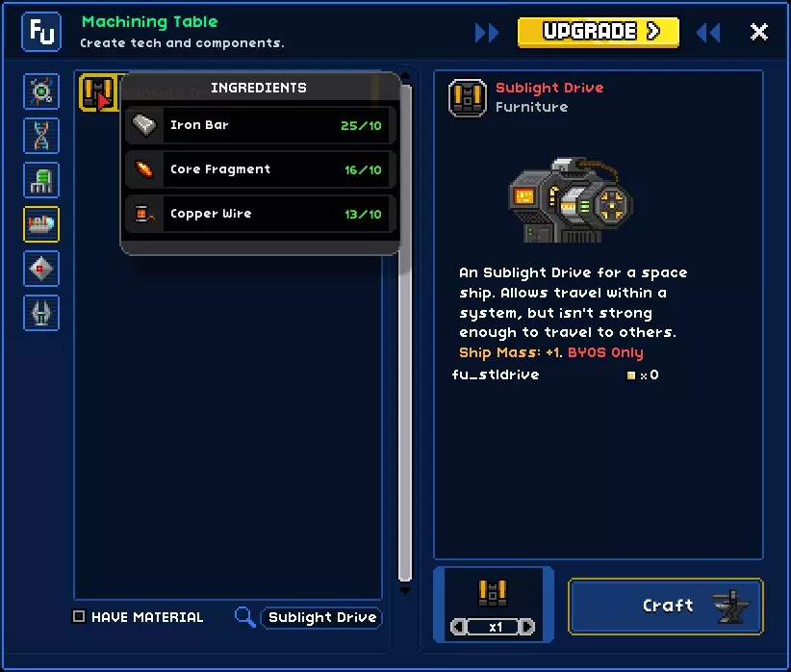The width and height of the screenshot is (791, 672).
Task: Close the Machining Table window
Action: pos(758,33)
